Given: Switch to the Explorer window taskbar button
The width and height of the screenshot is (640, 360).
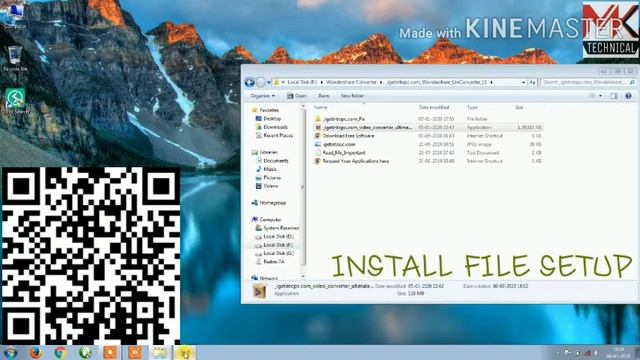Looking at the screenshot, I should [160, 353].
